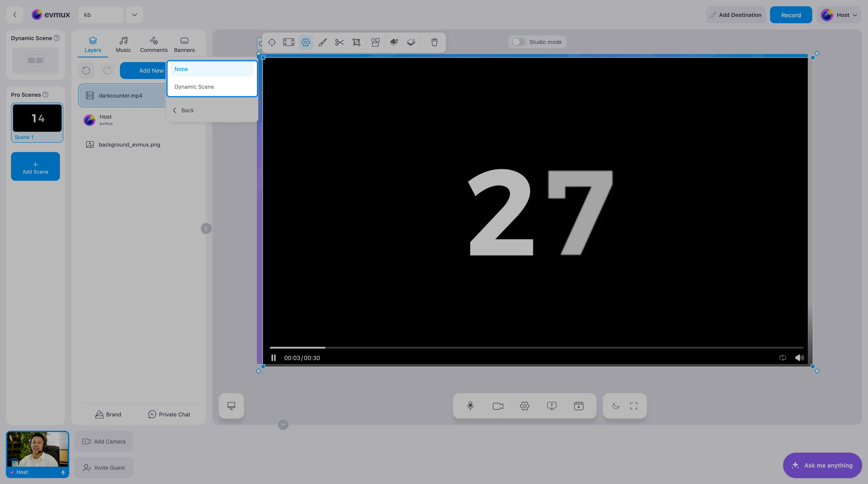Enter fullscreen with corner brackets icon
Image resolution: width=868 pixels, height=484 pixels.
point(633,406)
